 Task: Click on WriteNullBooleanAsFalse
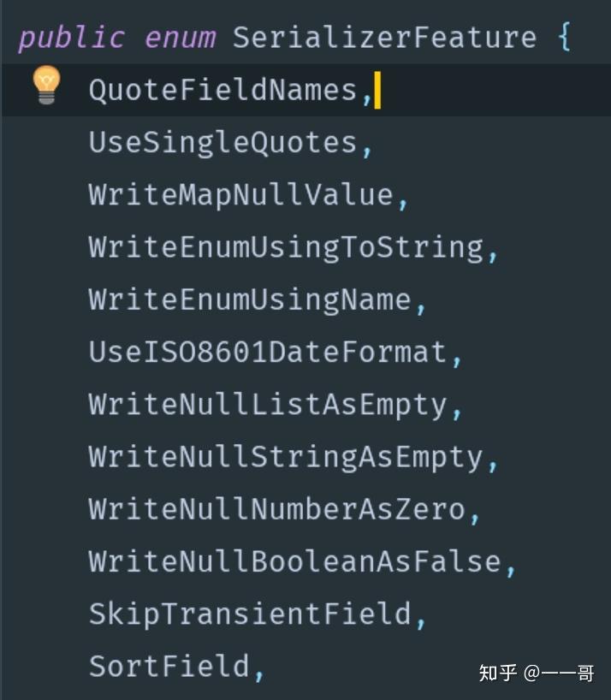(x=294, y=561)
